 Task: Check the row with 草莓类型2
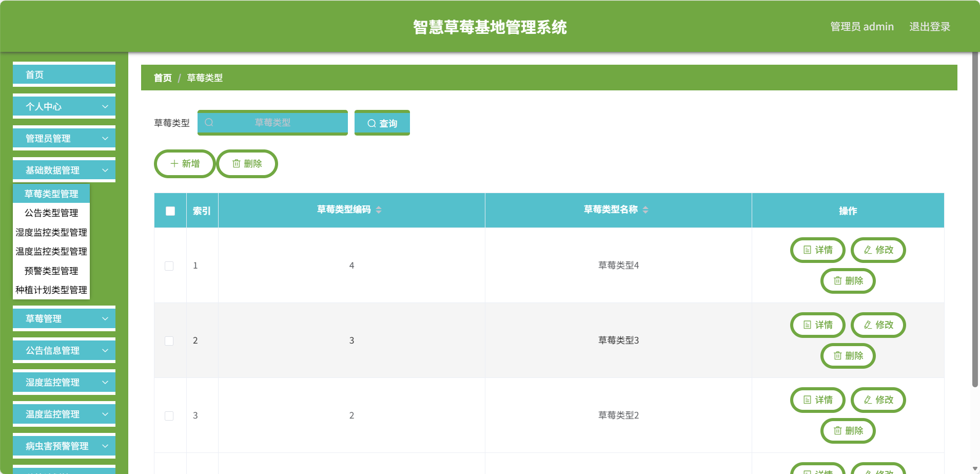(x=169, y=415)
